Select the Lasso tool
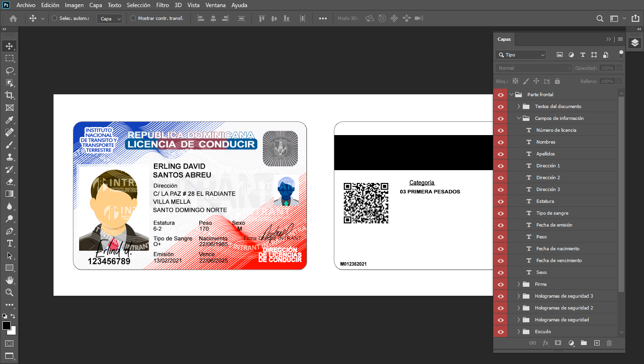The image size is (644, 364). coord(9,71)
